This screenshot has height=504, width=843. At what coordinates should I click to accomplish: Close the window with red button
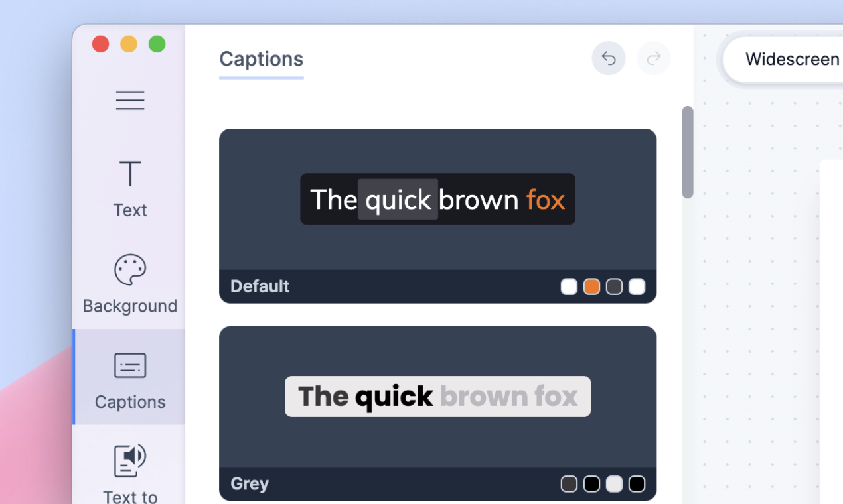[x=100, y=44]
